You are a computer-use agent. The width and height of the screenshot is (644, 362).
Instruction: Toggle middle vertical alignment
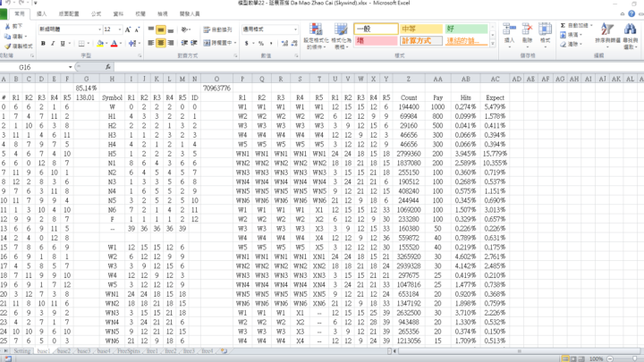pos(161,29)
